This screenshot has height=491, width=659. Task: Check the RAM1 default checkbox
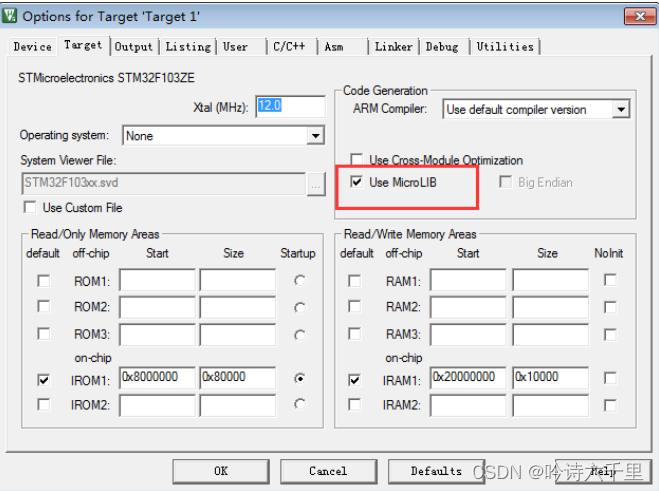[355, 280]
